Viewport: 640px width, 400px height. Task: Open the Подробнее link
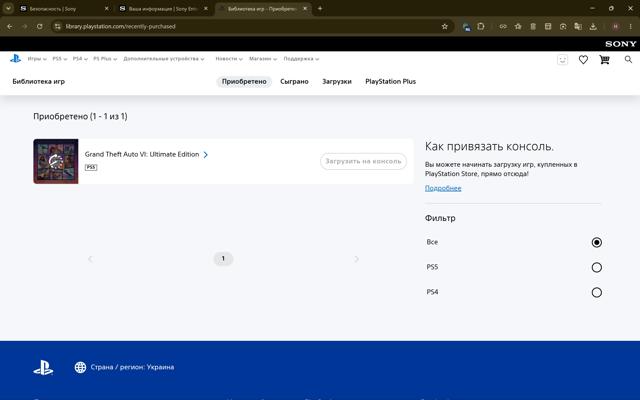pos(443,188)
